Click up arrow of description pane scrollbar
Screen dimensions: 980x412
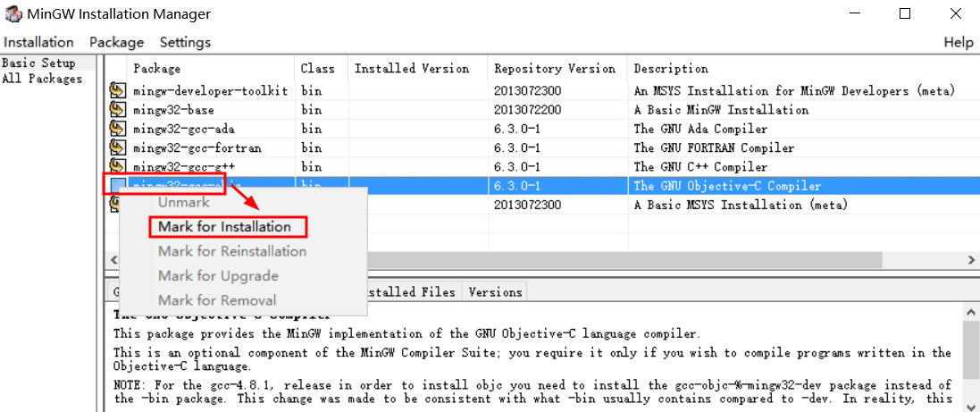click(x=972, y=312)
